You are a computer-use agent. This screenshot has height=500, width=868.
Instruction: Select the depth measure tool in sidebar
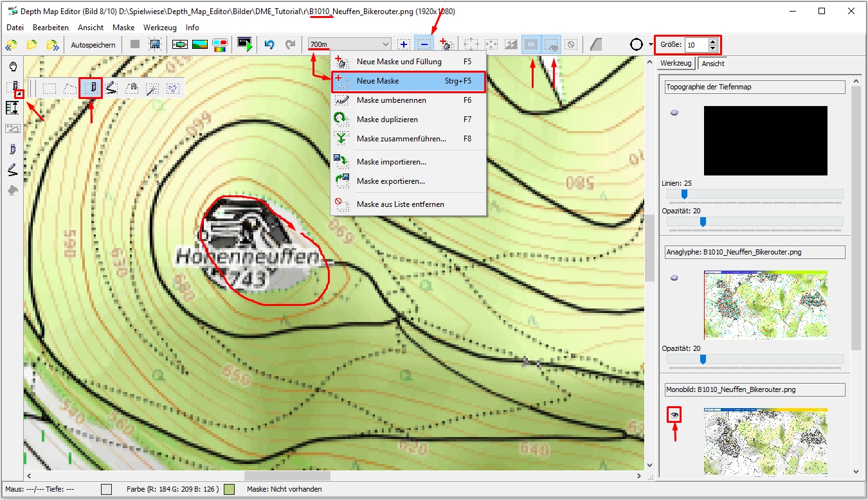(x=13, y=107)
